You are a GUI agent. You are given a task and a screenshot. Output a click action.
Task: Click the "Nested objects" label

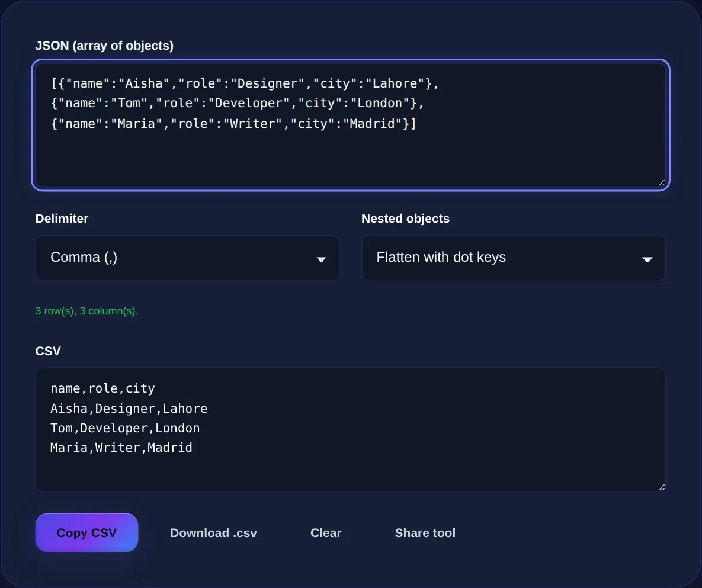[x=405, y=219]
